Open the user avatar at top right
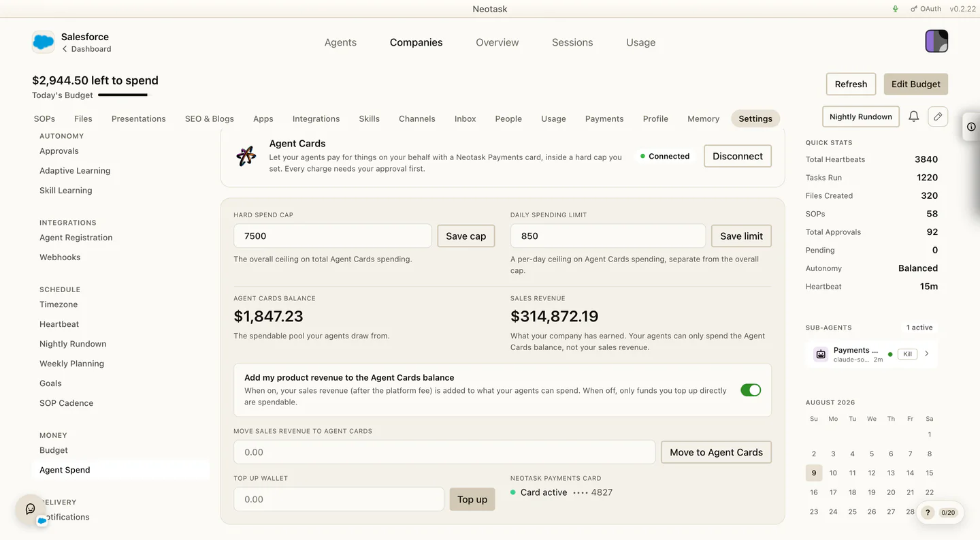 936,42
